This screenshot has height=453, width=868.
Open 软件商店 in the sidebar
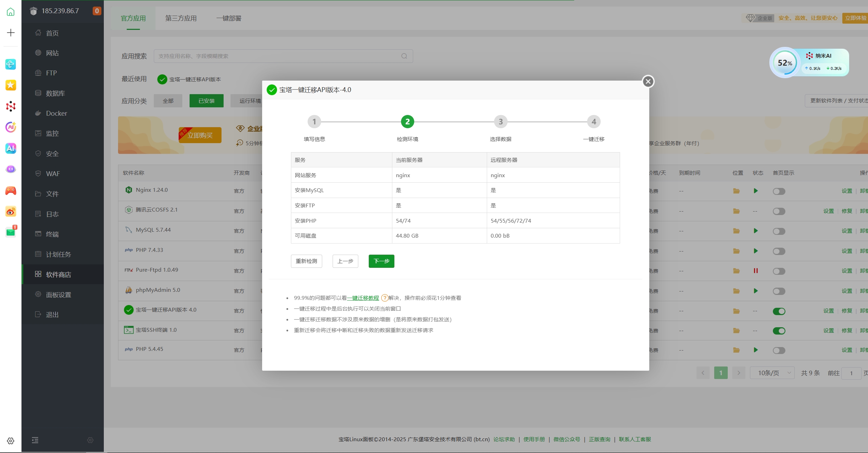[x=63, y=274]
